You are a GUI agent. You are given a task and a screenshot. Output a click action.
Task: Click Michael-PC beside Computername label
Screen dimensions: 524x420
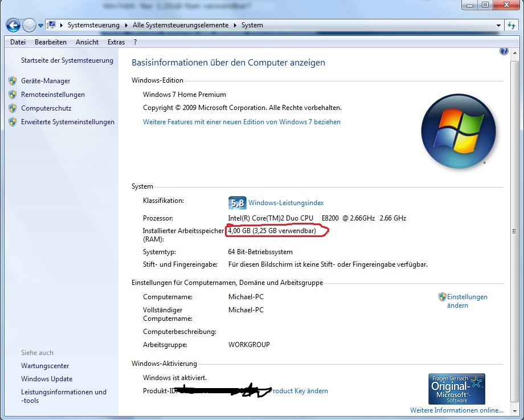pyautogui.click(x=246, y=297)
